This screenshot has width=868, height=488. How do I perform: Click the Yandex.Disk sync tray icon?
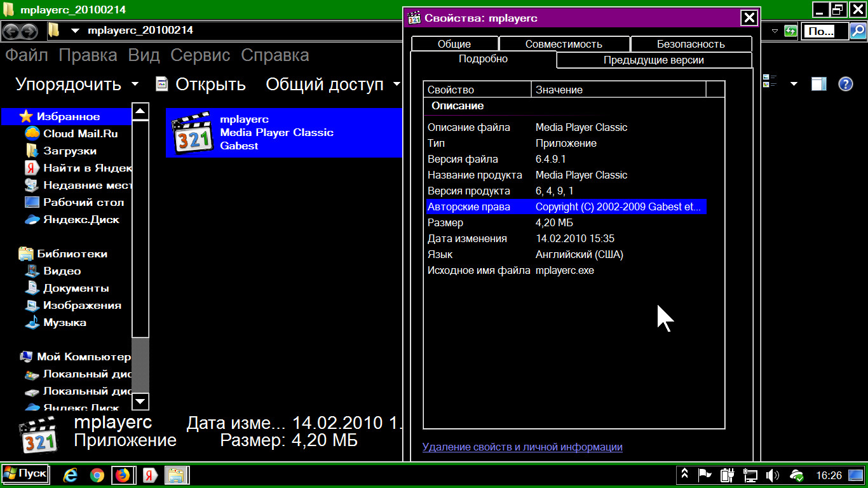796,475
